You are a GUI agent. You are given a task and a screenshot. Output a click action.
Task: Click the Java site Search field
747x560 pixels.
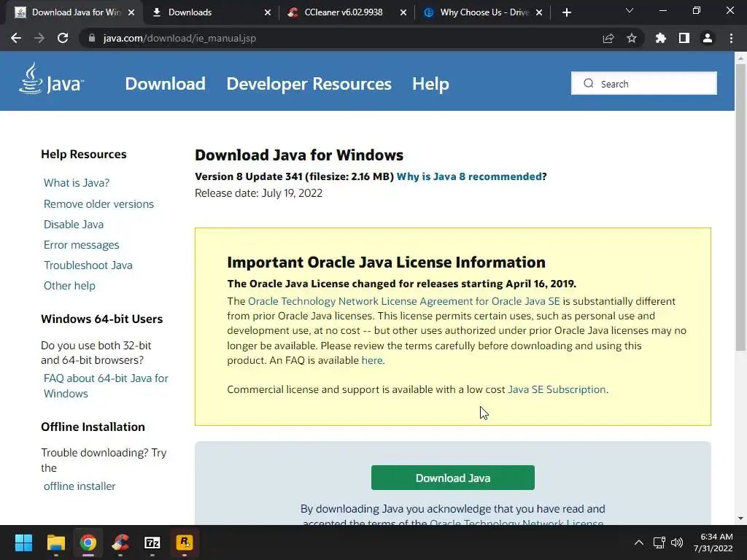pyautogui.click(x=644, y=83)
